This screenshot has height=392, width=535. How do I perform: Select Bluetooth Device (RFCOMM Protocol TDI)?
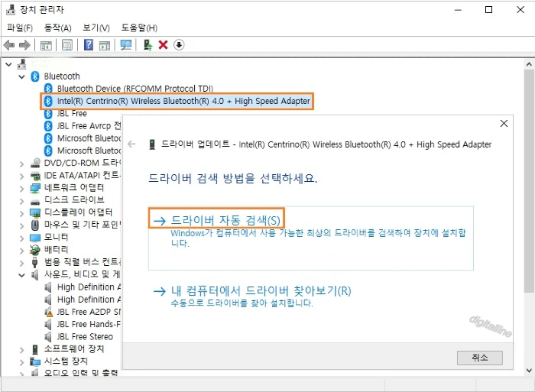pos(135,89)
